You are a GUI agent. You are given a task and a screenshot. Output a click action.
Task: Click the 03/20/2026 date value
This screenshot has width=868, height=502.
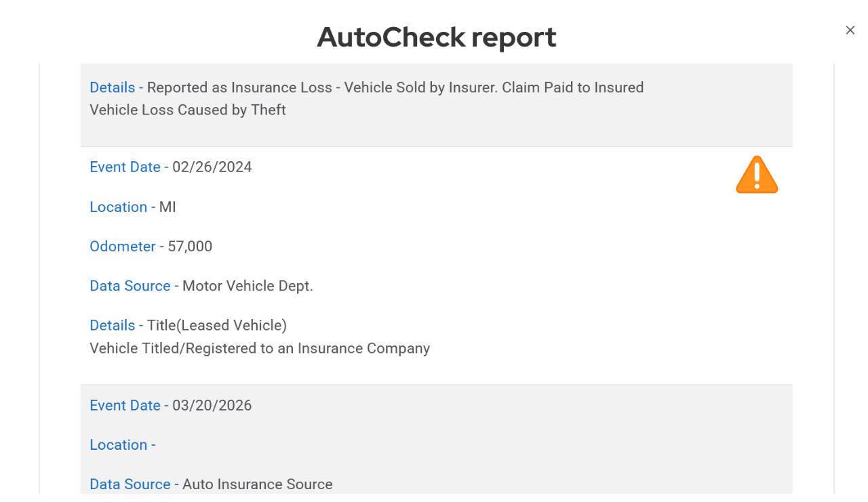pyautogui.click(x=212, y=406)
